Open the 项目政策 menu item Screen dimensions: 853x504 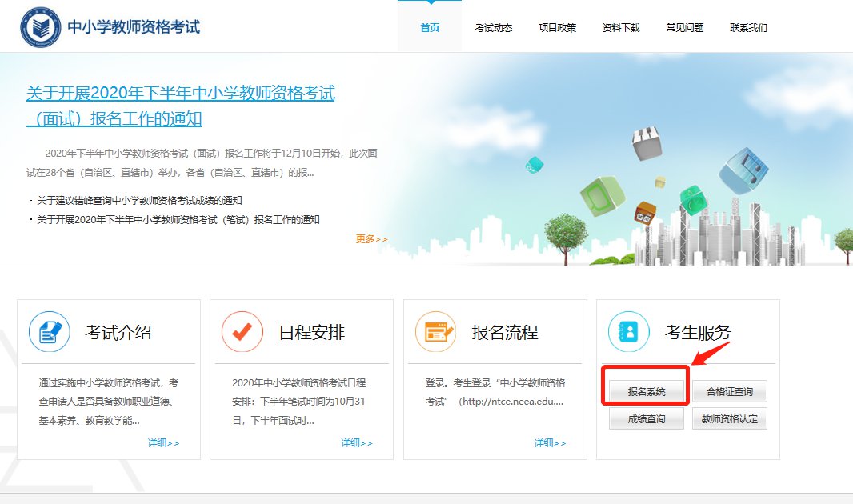point(557,28)
